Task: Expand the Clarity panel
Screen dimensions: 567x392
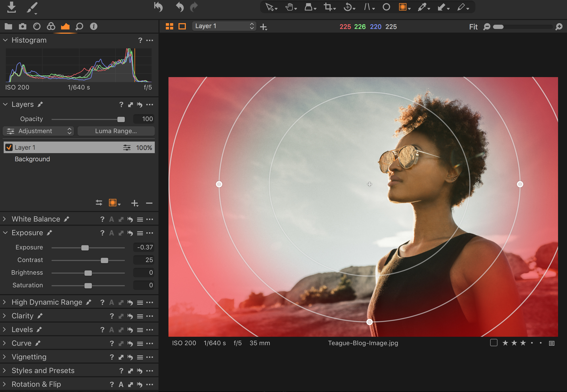Action: point(4,316)
